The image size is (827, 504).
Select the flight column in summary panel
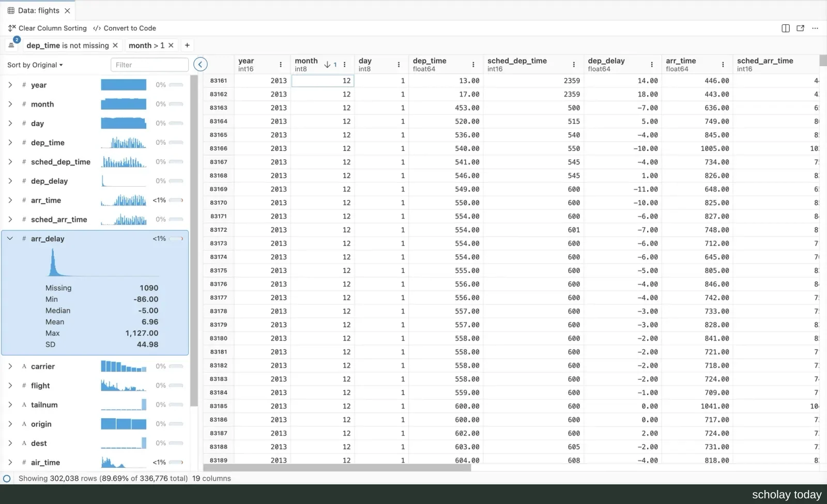[95, 386]
